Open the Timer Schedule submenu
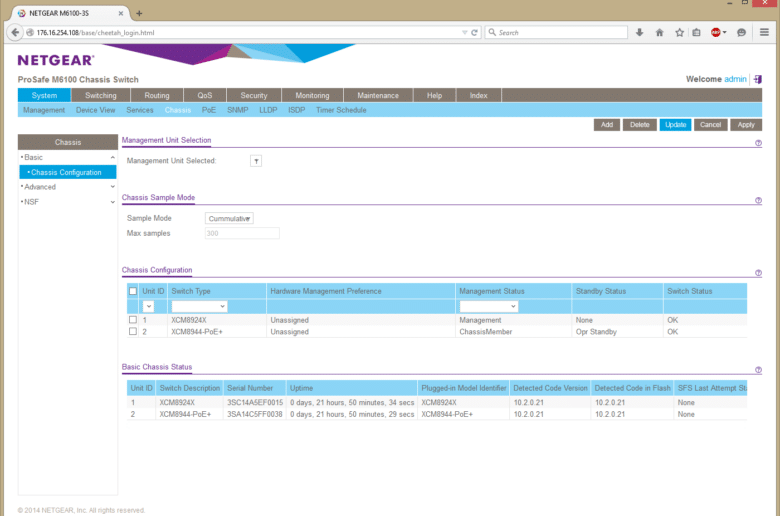The height and width of the screenshot is (516, 780). click(x=341, y=110)
